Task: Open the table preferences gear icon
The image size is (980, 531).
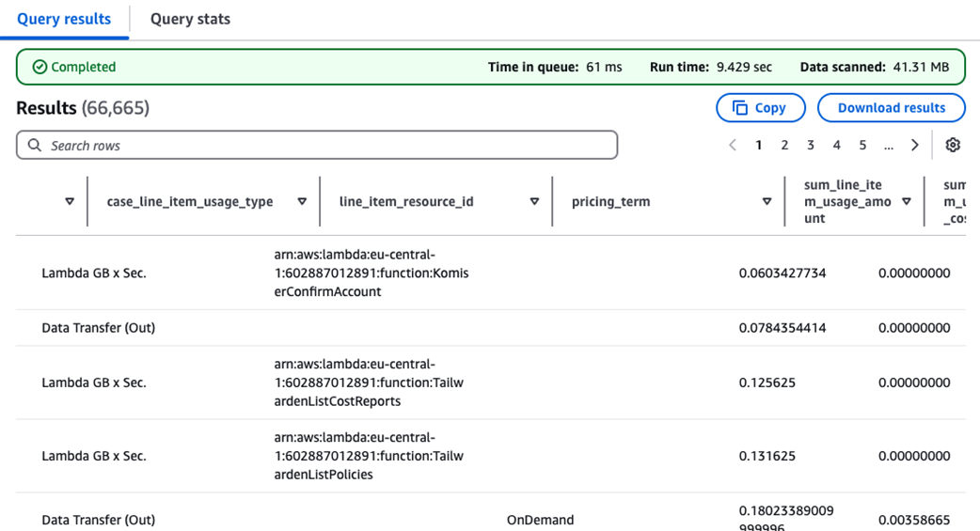Action: pos(953,145)
